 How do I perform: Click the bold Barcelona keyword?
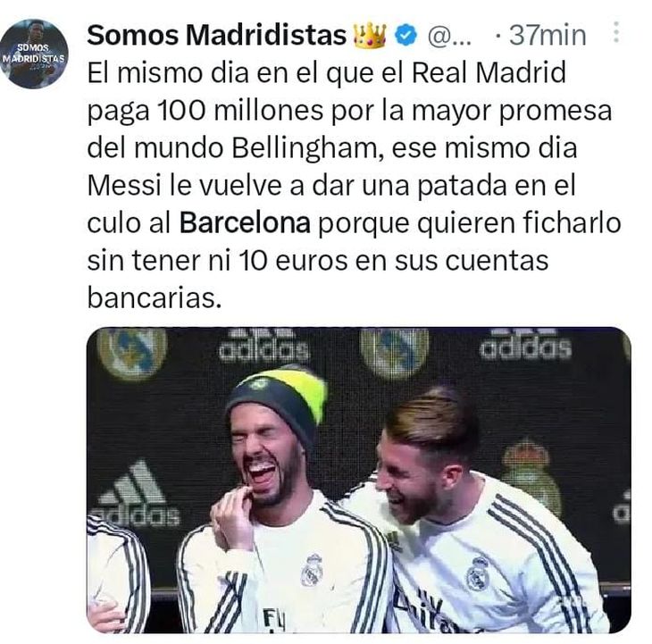pyautogui.click(x=245, y=222)
